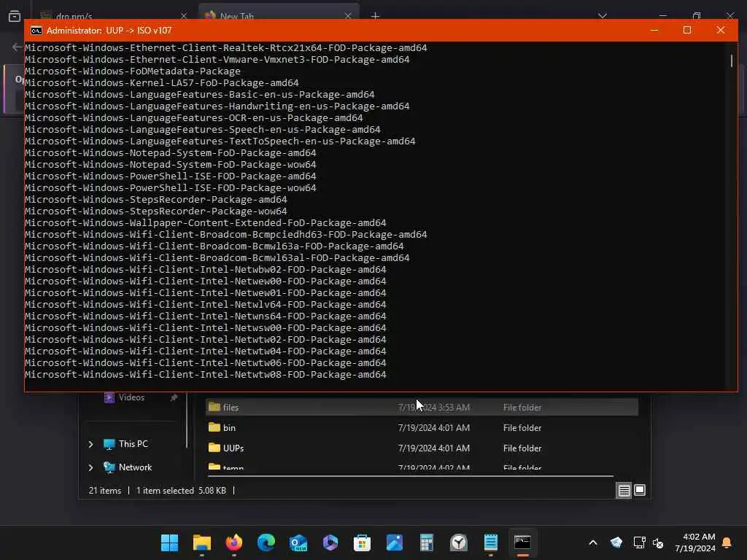Open Notepad from the taskbar

click(491, 542)
